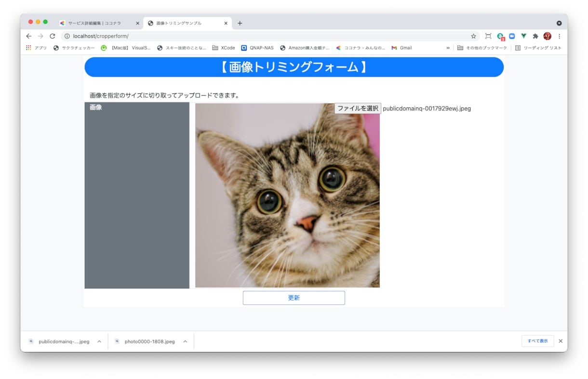Open the 【Mac版】VisualS... bookmark

pos(126,48)
